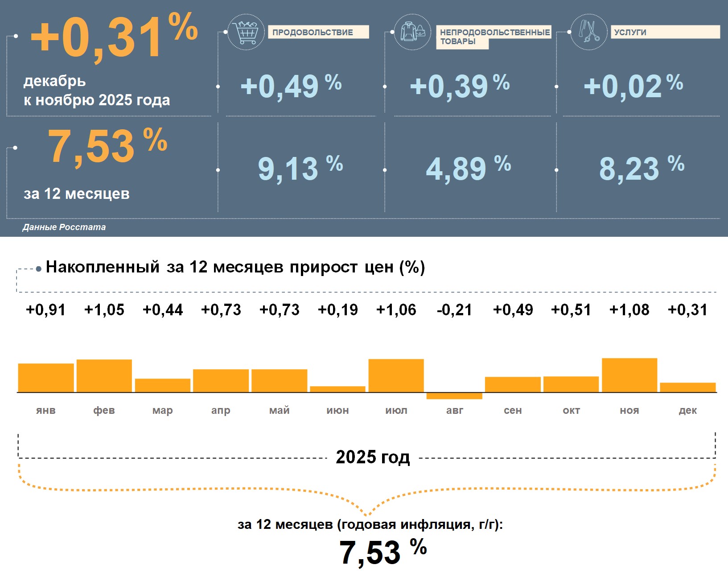
Task: Click the November bar in chart
Action: coord(629,375)
